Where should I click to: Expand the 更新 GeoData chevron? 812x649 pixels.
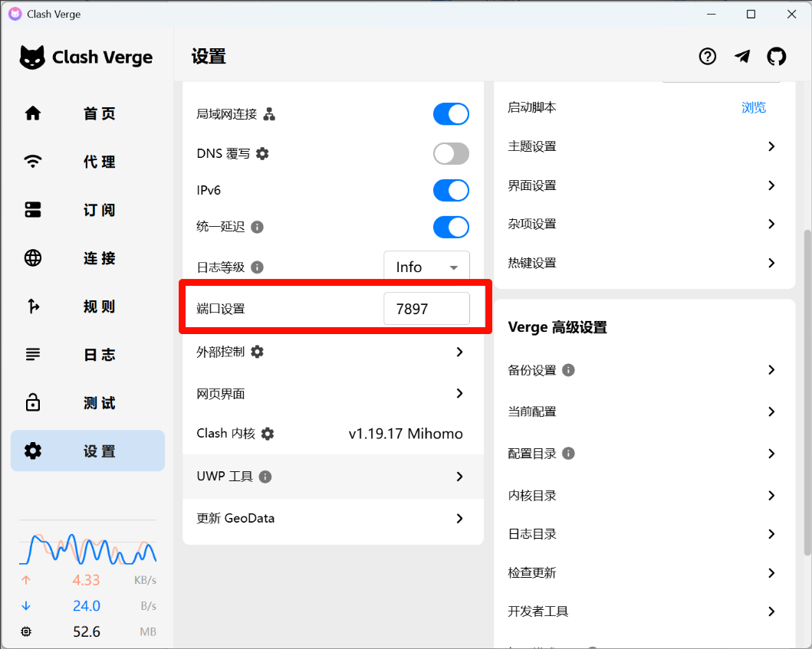[459, 519]
